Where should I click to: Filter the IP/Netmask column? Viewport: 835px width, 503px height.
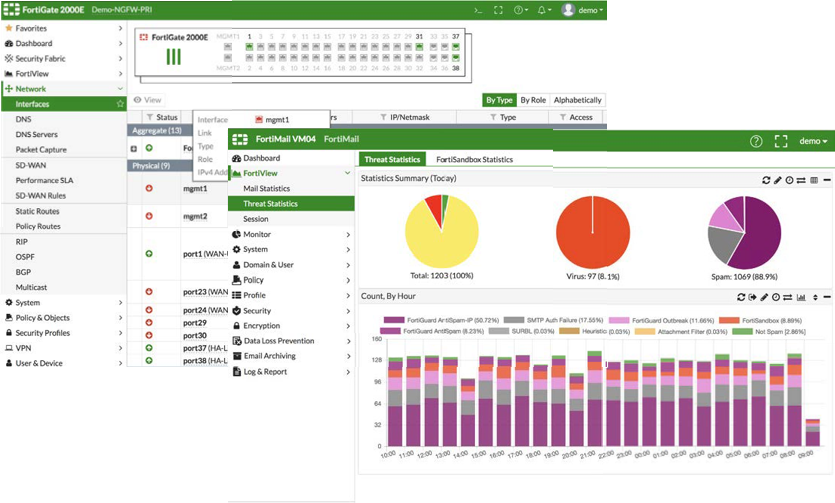405,117
